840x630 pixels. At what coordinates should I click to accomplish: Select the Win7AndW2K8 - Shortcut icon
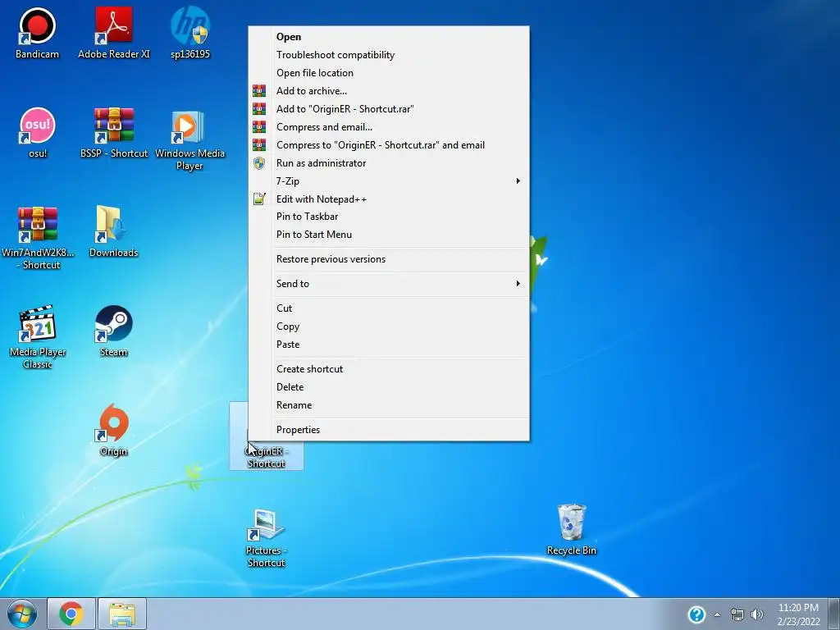[x=38, y=238]
